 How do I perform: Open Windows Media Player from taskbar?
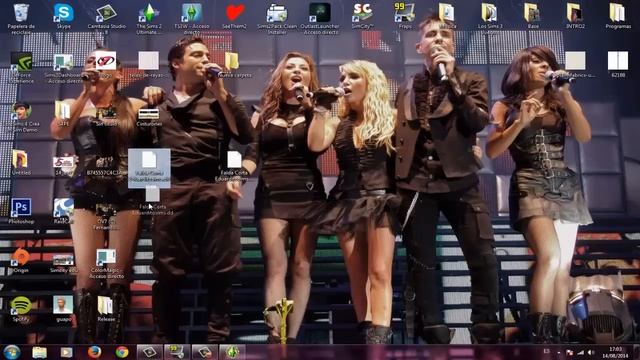click(67, 352)
